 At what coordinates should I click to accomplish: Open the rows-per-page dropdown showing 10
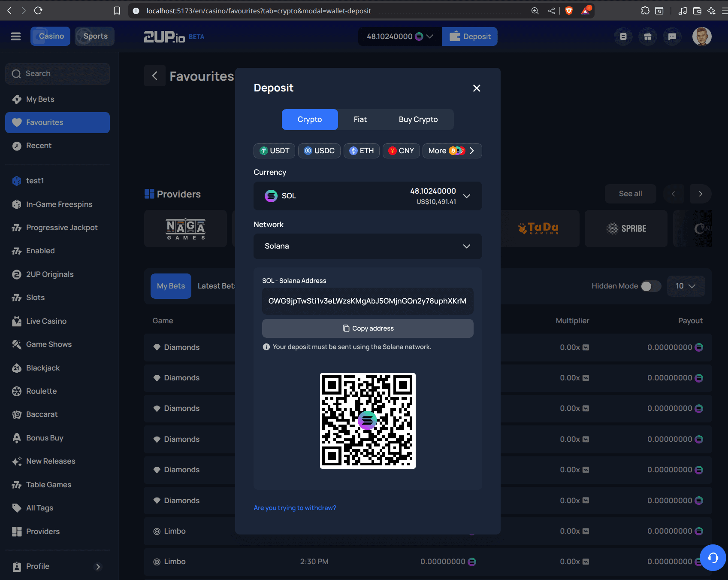[685, 286]
